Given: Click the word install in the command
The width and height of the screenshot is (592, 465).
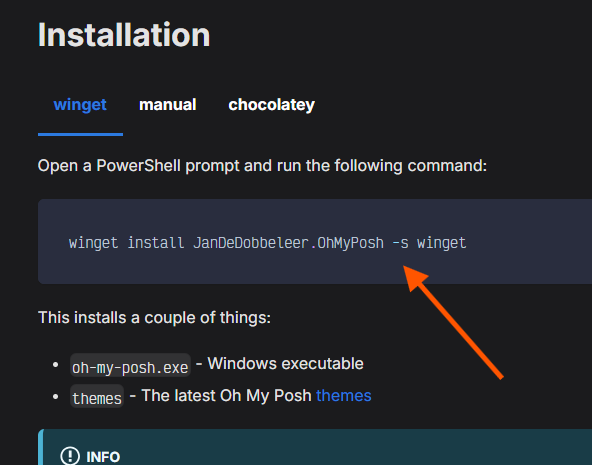Looking at the screenshot, I should (x=156, y=243).
